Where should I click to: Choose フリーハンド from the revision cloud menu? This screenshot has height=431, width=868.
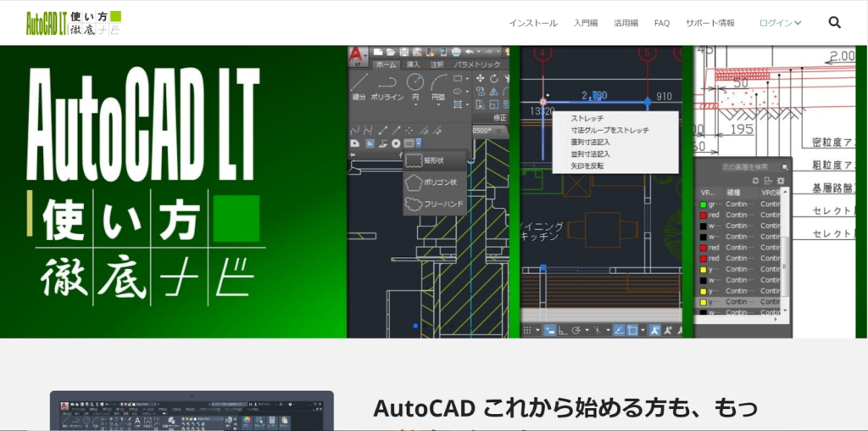[x=435, y=204]
